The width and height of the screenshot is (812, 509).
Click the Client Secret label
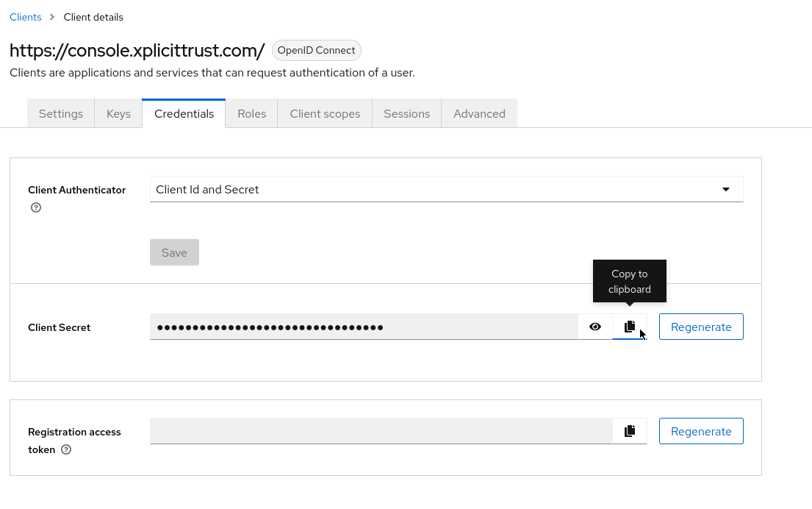(59, 327)
